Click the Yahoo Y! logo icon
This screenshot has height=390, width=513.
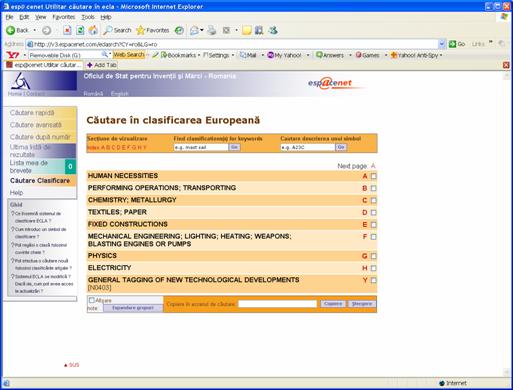13,55
